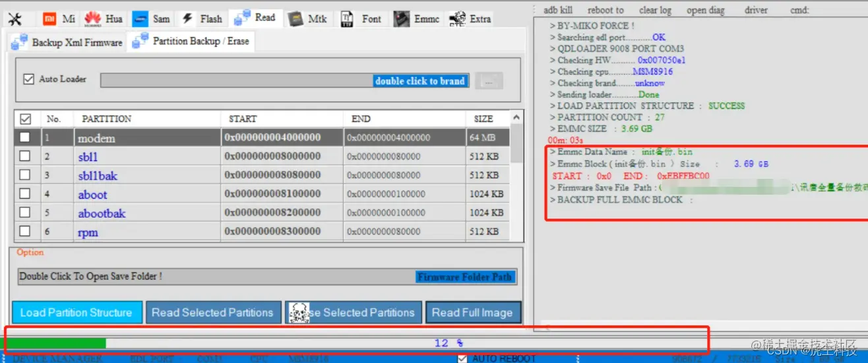Click the loader path 'double click to brand' field
The image size is (868, 363).
tap(285, 81)
